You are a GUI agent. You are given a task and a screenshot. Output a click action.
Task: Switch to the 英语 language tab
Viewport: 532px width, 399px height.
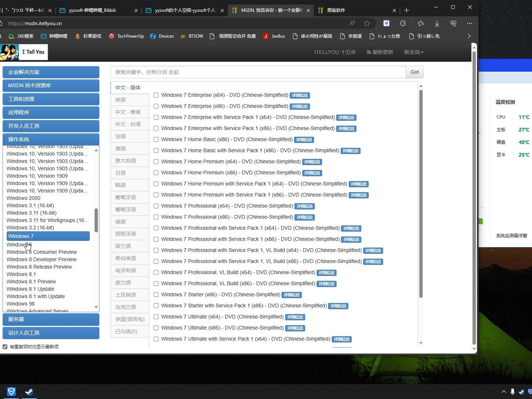click(130, 100)
